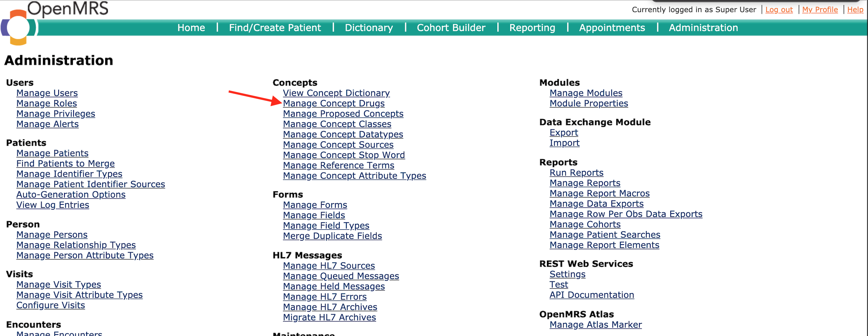
Task: Open Manage Field Types
Action: tap(326, 226)
